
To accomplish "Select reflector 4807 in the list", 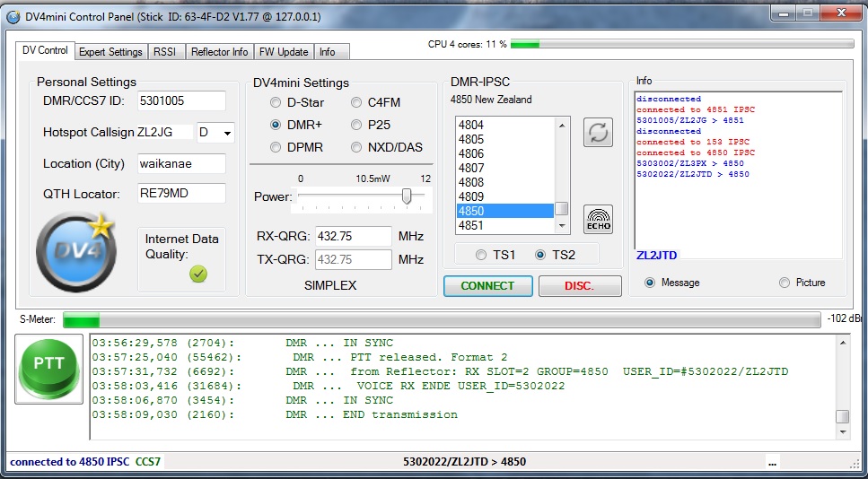I will (504, 168).
